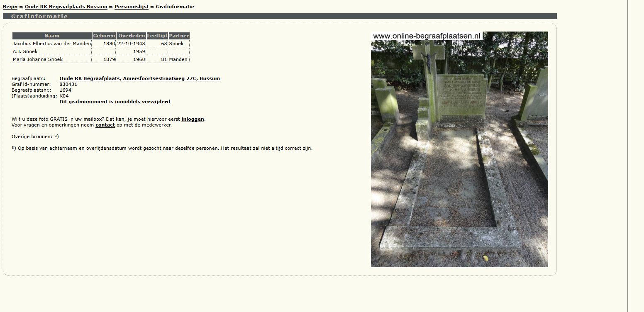
Task: Follow the inloggen link
Action: pyautogui.click(x=193, y=119)
